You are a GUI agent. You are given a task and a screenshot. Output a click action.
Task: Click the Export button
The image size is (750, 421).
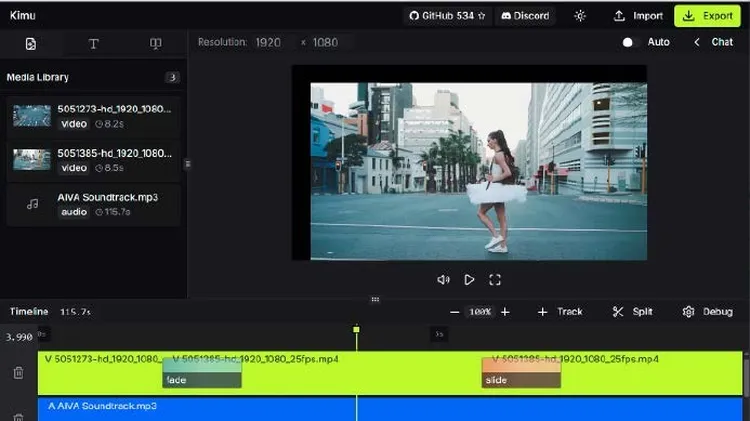(x=709, y=16)
